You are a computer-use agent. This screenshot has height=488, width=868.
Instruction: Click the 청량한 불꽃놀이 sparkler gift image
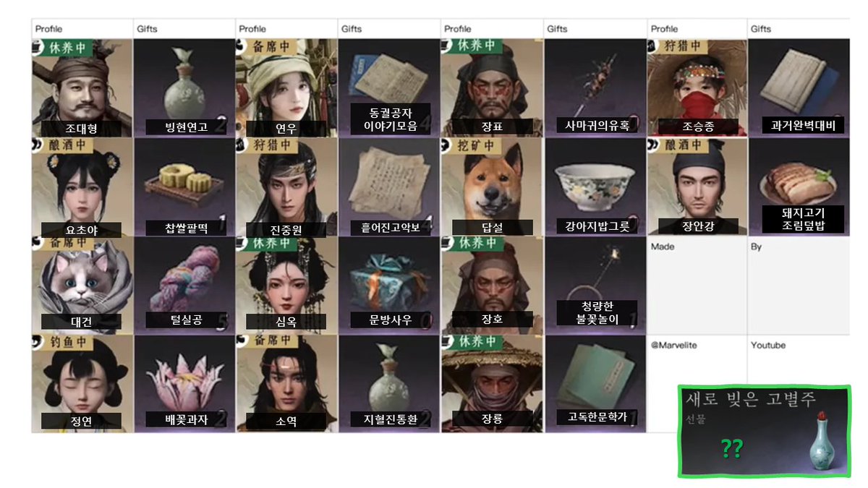(595, 285)
